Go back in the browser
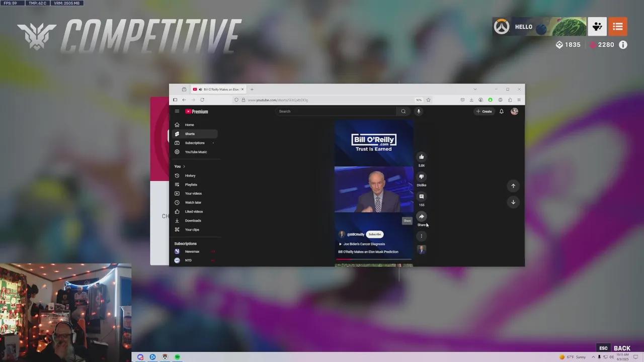The width and height of the screenshot is (644, 362). (x=184, y=100)
